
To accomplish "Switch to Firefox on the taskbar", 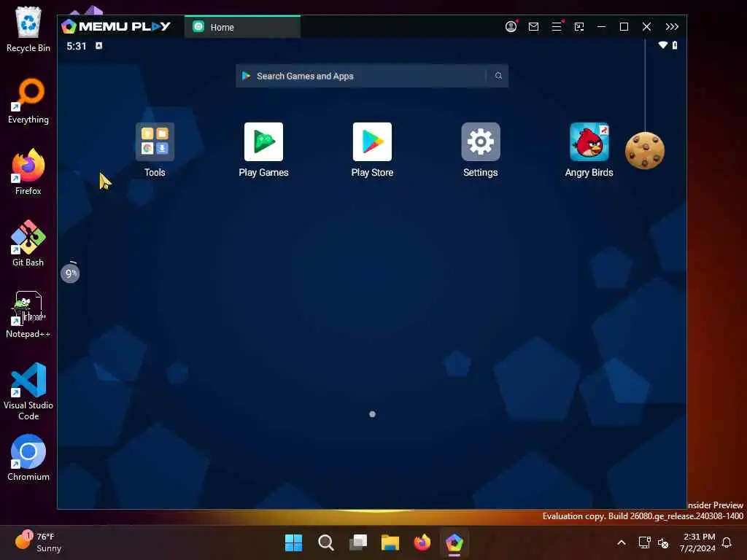I will (422, 542).
